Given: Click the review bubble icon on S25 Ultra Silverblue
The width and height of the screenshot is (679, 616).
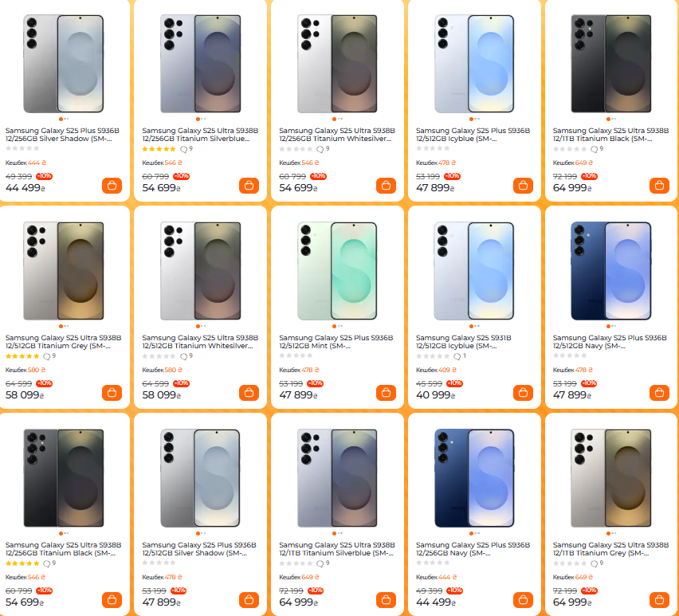Looking at the screenshot, I should click(x=183, y=148).
